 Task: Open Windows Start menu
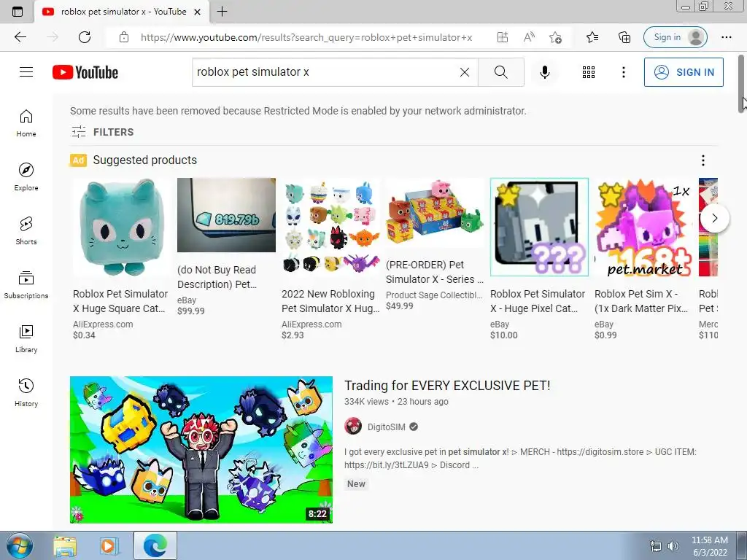pyautogui.click(x=20, y=546)
